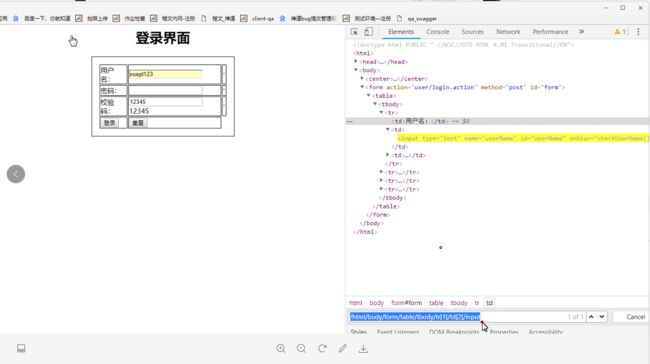Switch to the Sources tab
Screen dimensions: 650x364
tap(473, 32)
